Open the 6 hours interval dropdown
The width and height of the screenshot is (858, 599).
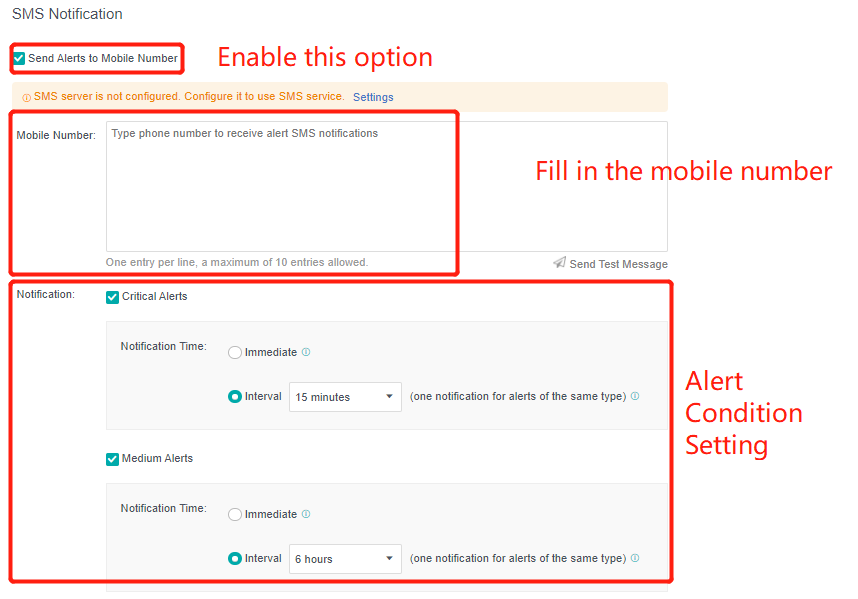coord(345,559)
